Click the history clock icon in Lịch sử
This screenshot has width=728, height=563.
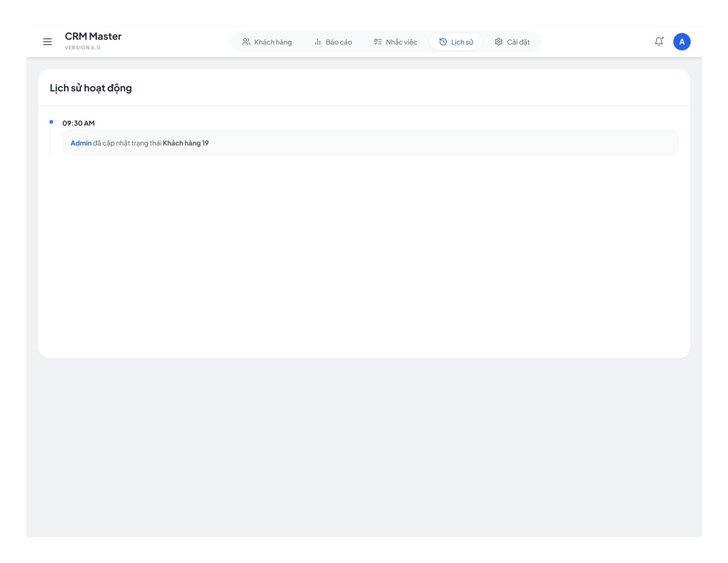(443, 42)
